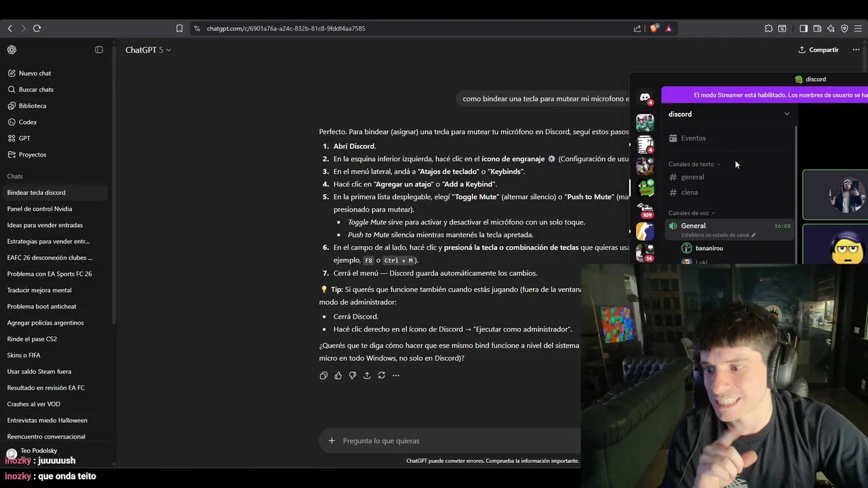
Task: Click plus attach icon in prompt box
Action: click(x=332, y=441)
